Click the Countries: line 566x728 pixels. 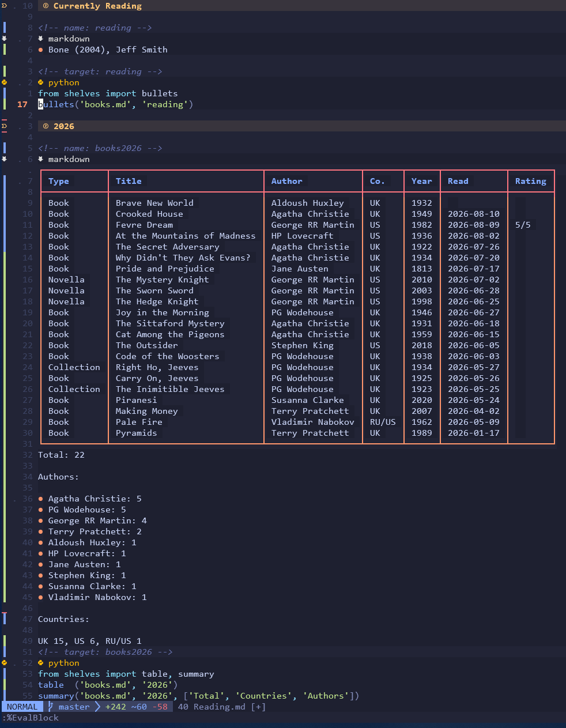[x=63, y=619]
